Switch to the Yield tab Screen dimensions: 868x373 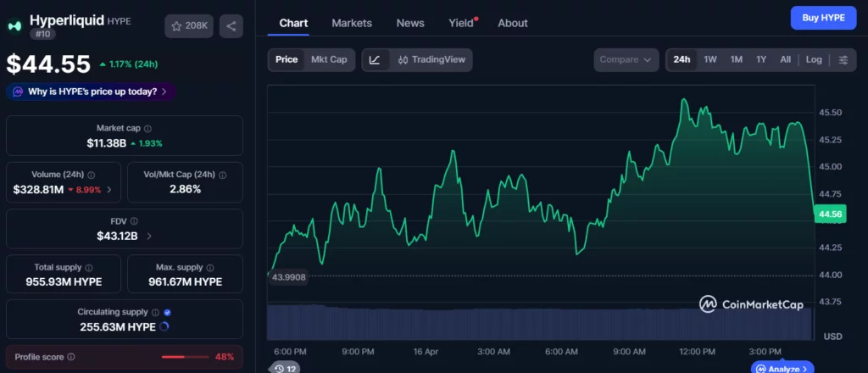[461, 23]
